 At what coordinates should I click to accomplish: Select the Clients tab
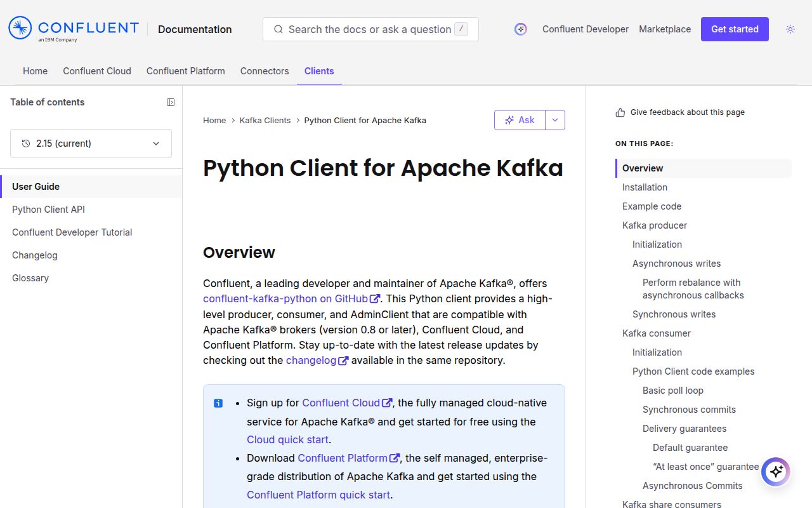pos(319,71)
